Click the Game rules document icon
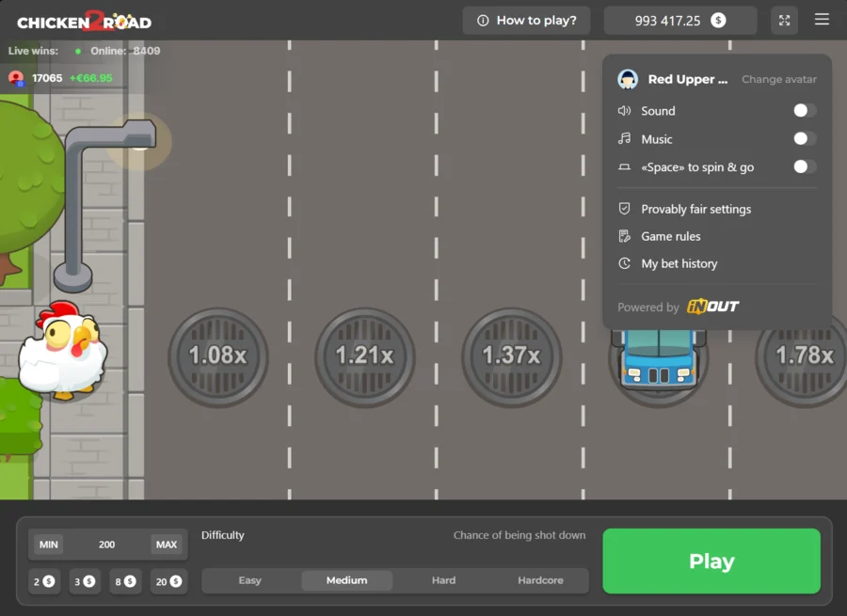The image size is (847, 616). (625, 236)
